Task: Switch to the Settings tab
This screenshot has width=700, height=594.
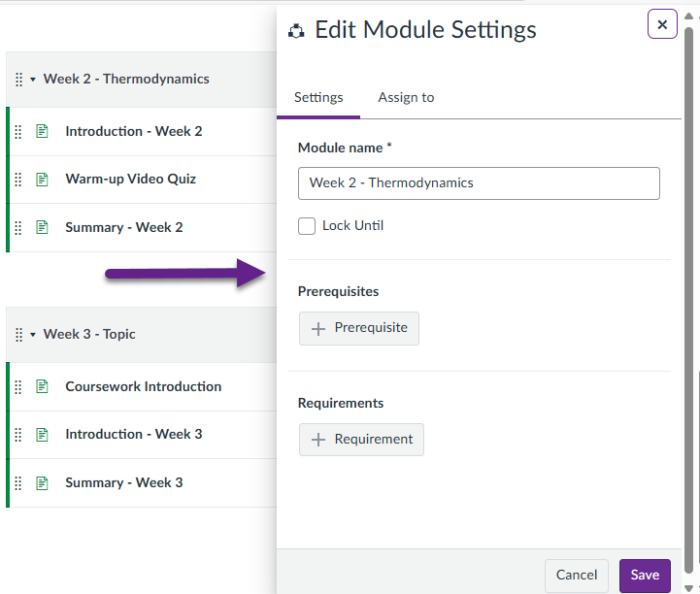Action: pyautogui.click(x=318, y=97)
